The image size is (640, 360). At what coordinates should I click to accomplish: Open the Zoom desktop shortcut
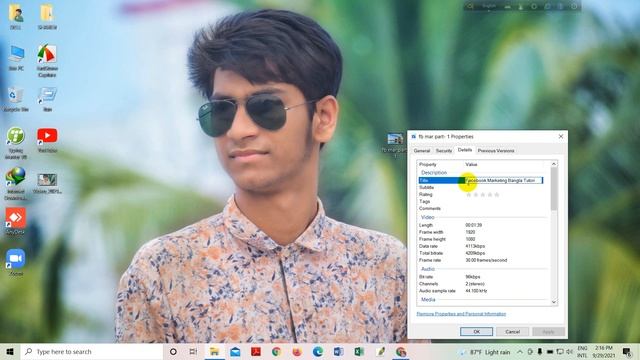click(x=16, y=262)
